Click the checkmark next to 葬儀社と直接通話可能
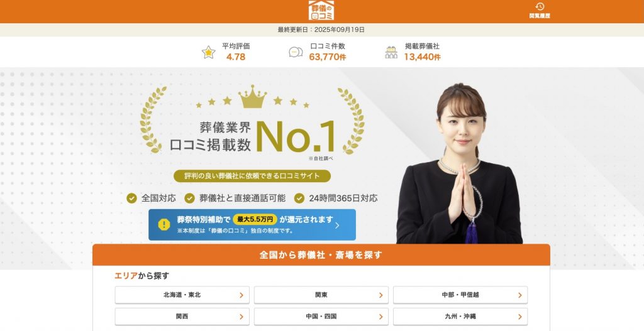This screenshot has height=331, width=644. coord(189,198)
